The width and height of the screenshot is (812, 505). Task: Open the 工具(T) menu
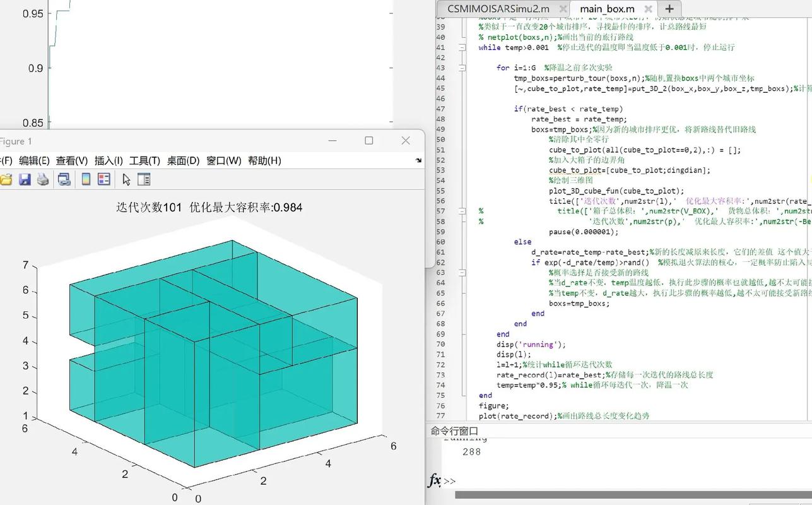[144, 160]
